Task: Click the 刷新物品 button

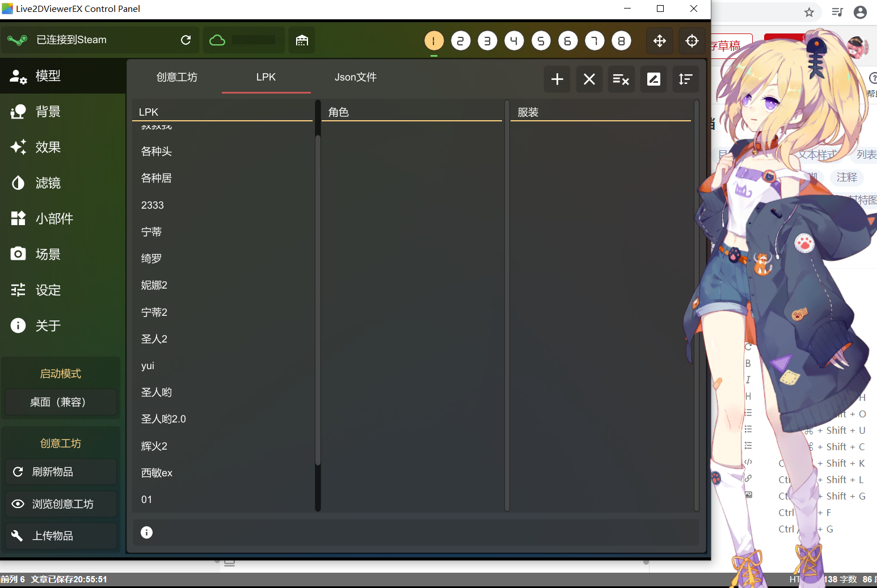Action: coord(61,472)
